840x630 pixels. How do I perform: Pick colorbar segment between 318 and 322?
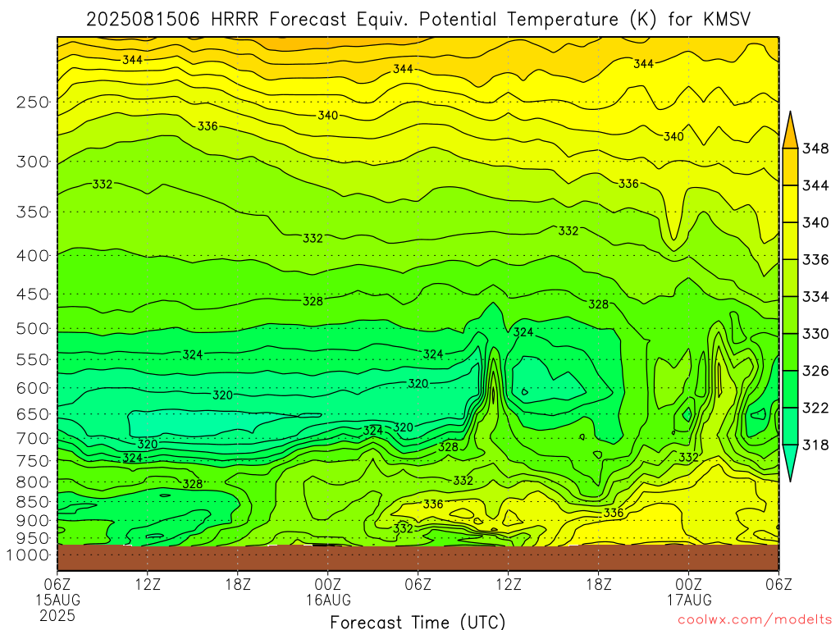click(x=790, y=427)
